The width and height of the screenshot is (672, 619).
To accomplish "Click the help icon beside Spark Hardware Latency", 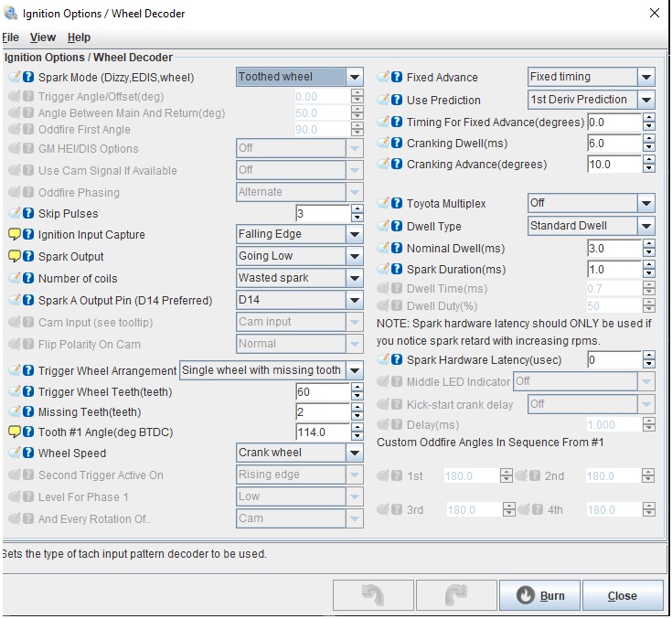I will [397, 360].
